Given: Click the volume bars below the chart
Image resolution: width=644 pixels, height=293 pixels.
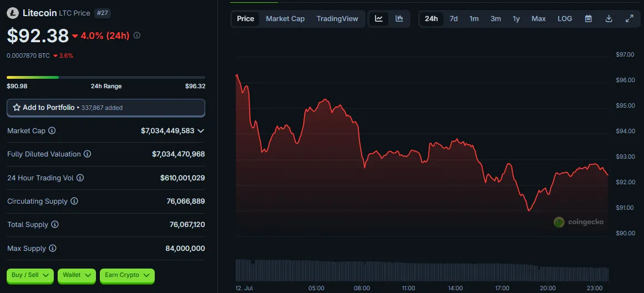Looking at the screenshot, I should point(422,270).
